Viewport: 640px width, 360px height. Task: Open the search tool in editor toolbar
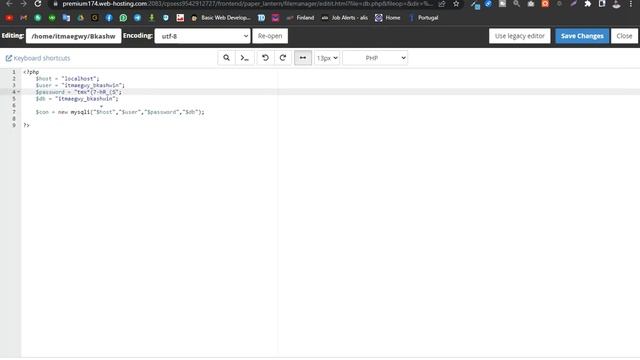(227, 58)
